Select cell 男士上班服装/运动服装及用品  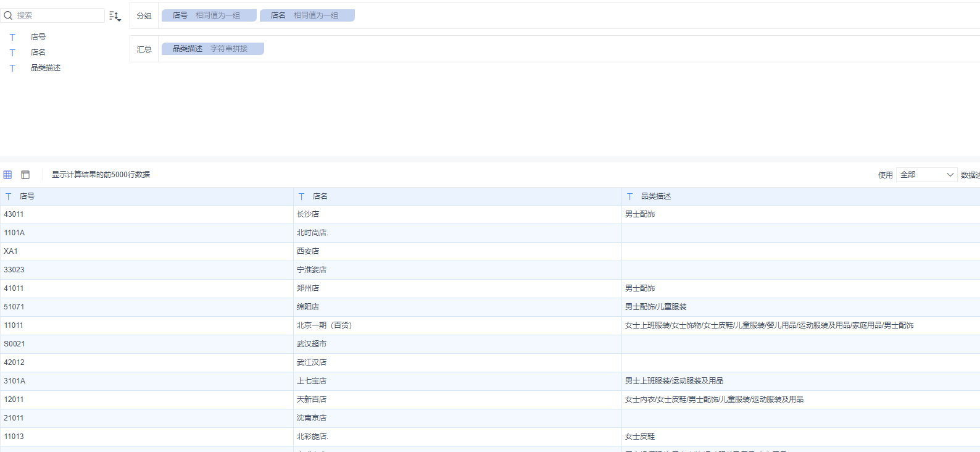pos(801,381)
